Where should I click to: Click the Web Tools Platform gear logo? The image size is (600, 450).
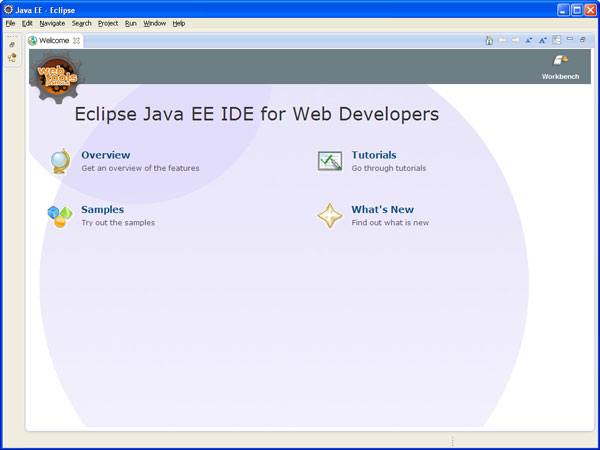click(x=57, y=77)
